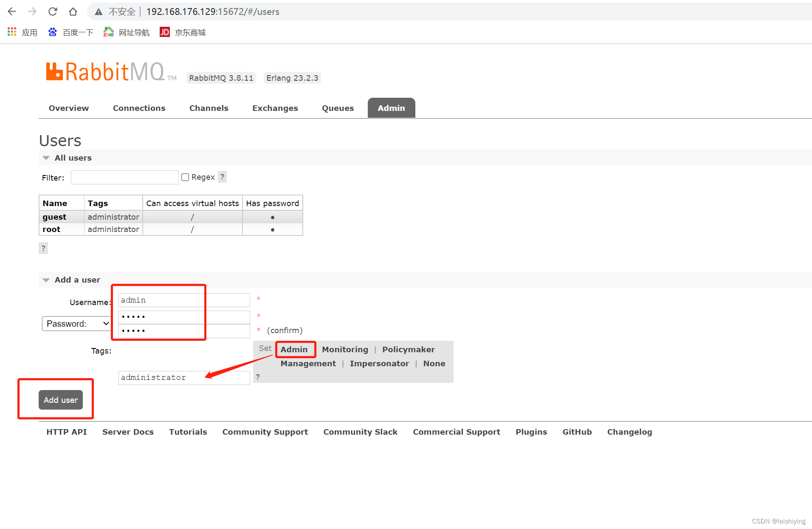
Task: Click the Filter input field
Action: click(x=124, y=177)
